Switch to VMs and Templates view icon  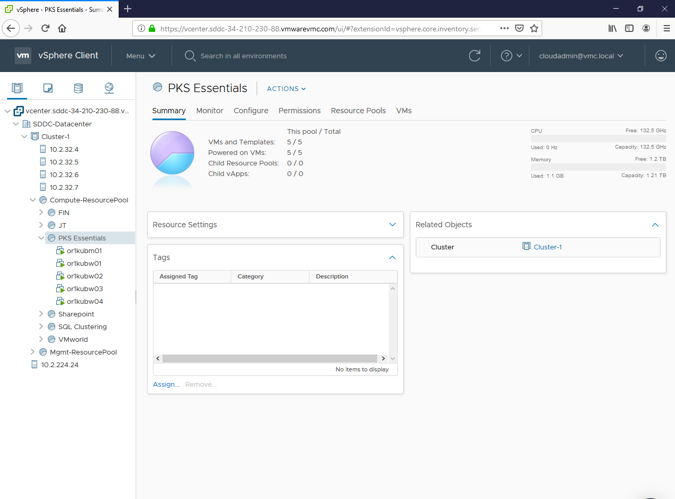click(x=48, y=88)
